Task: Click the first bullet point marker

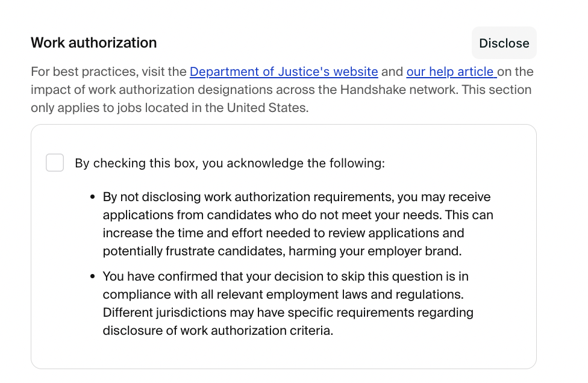Action: click(93, 198)
